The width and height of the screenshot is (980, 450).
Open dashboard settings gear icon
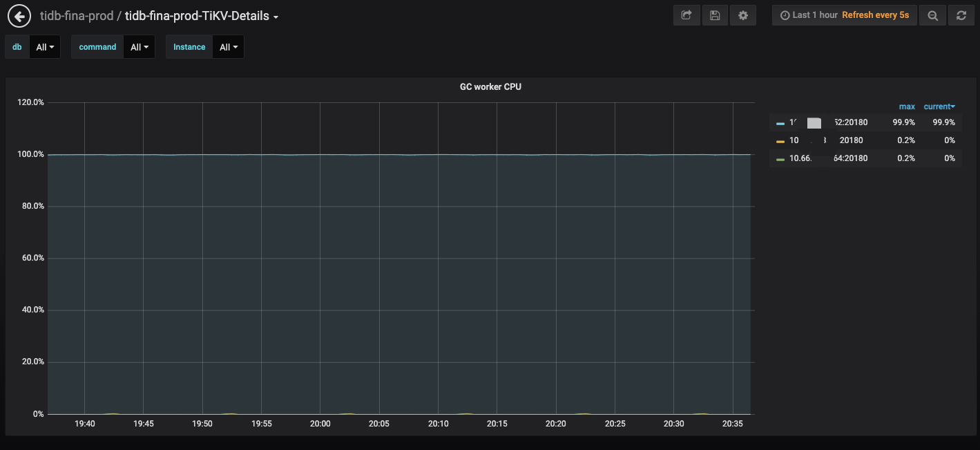(x=743, y=15)
